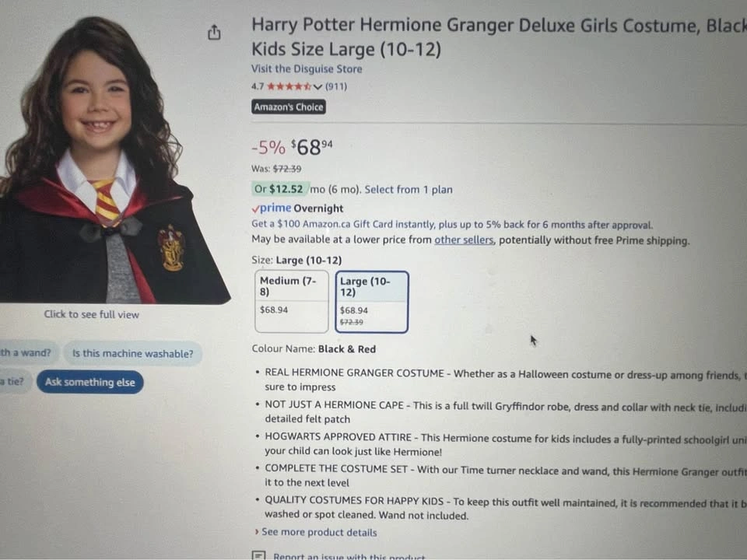Click the tie question suggestion chip
747x560 pixels.
click(x=14, y=381)
